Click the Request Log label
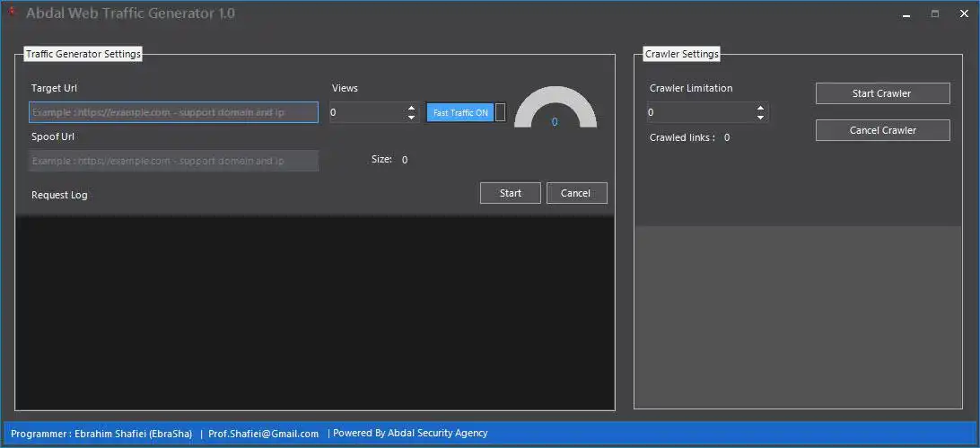980x448 pixels. point(59,195)
